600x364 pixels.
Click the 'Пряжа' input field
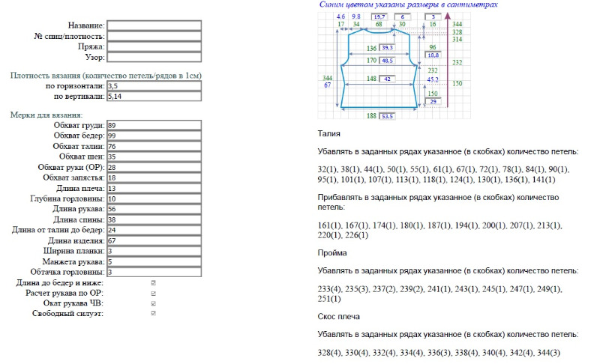tap(154, 46)
